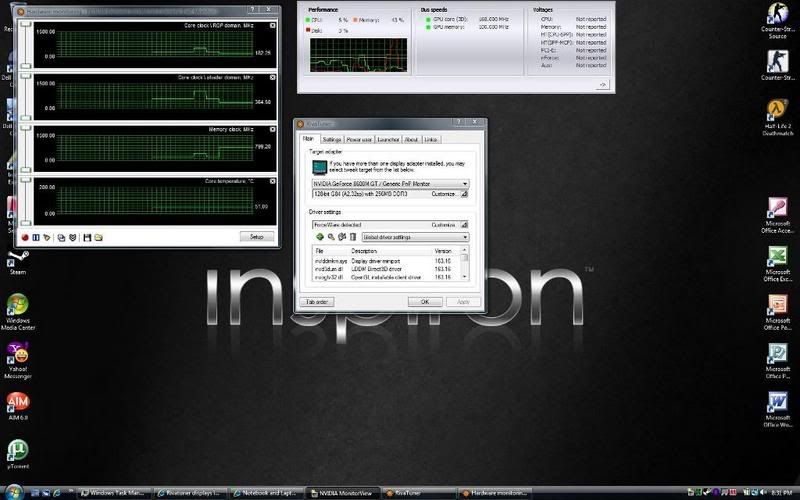Open Microsoft Office PowerPoint desktop shortcut
The image size is (800, 500).
[778, 312]
